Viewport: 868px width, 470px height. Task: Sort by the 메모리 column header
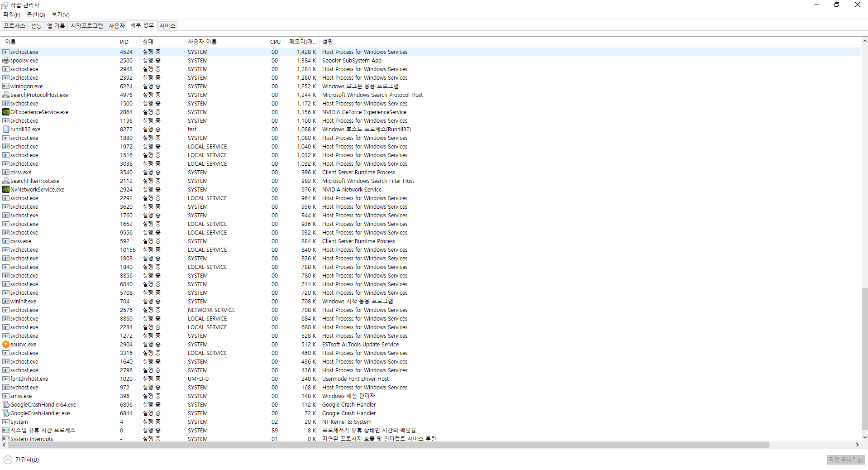point(301,42)
